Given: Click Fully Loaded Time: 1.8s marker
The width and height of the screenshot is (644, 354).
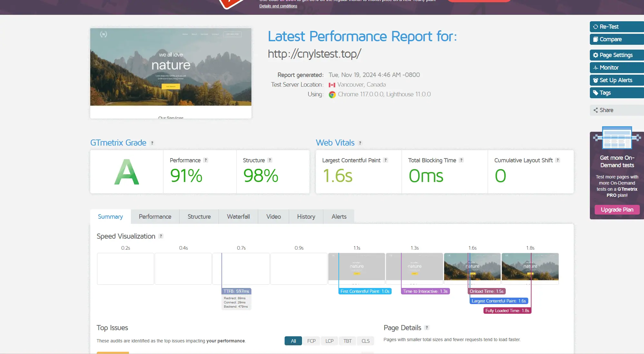Looking at the screenshot, I should point(507,311).
